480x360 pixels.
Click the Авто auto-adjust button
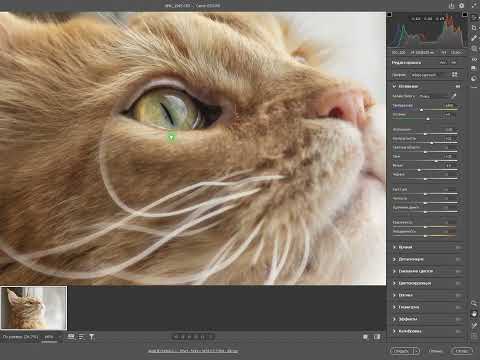coord(443,62)
